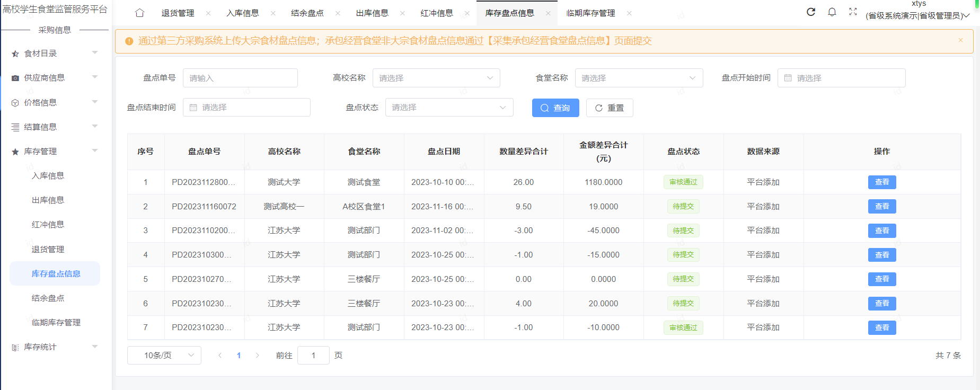980x390 pixels.
Task: Expand the 食材目录 menu
Action: (x=95, y=52)
